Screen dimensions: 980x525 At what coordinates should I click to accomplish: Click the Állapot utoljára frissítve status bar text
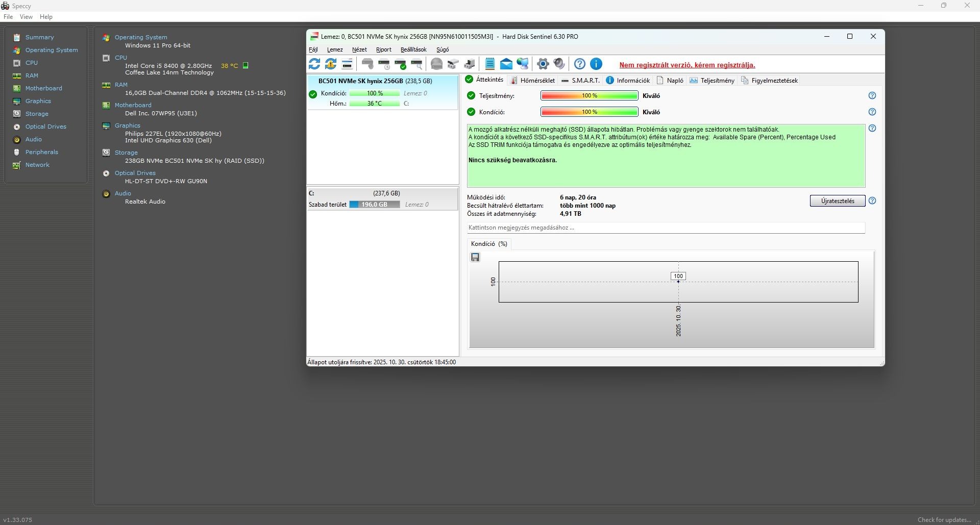click(x=381, y=362)
